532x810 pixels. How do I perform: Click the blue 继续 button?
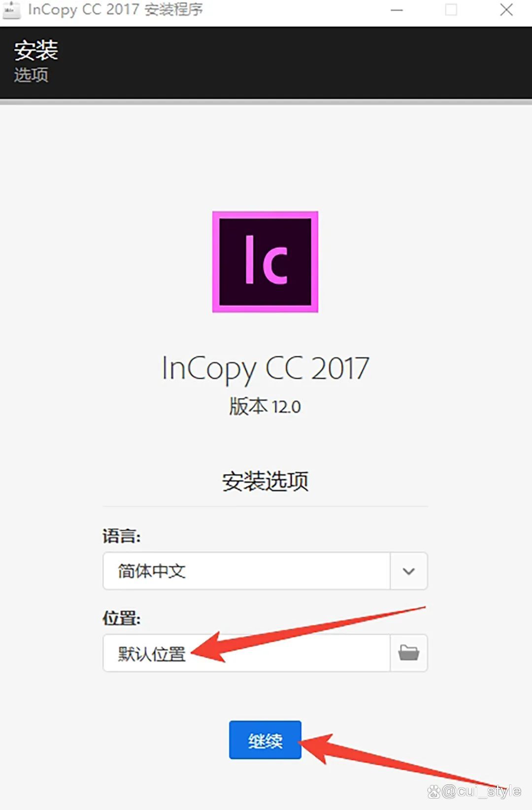coord(265,740)
